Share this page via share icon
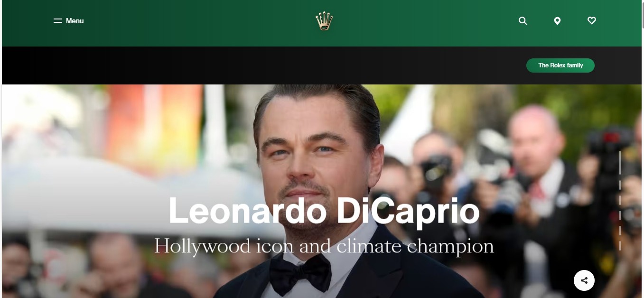The width and height of the screenshot is (644, 298). point(584,280)
